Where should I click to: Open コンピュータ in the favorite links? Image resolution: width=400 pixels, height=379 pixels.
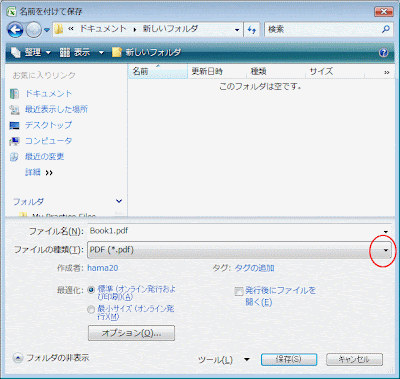point(49,141)
